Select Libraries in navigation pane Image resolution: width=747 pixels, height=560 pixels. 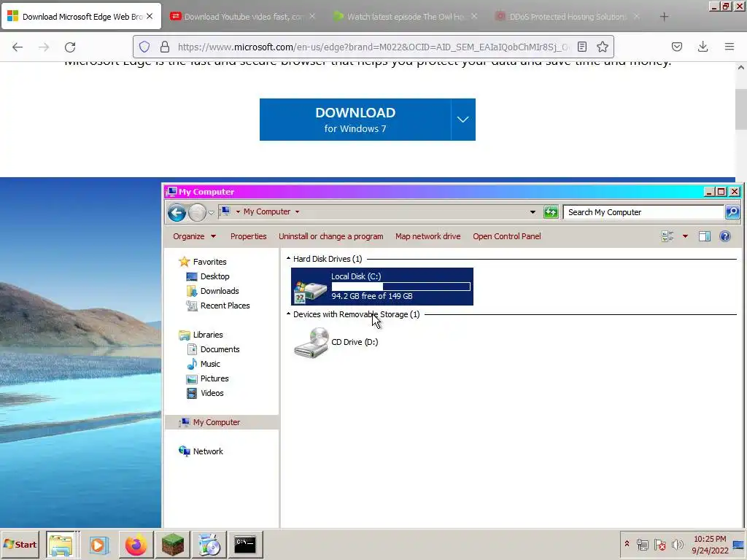pyautogui.click(x=208, y=335)
